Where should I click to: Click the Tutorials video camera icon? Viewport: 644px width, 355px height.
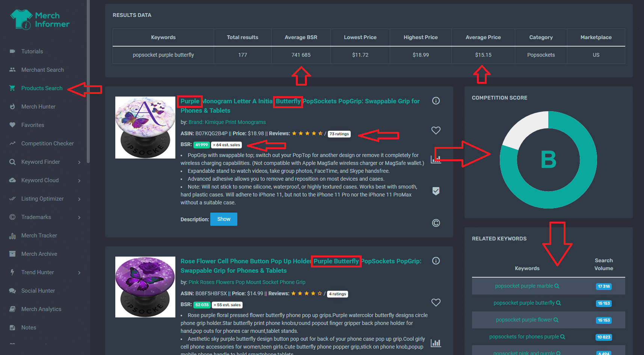tap(12, 51)
